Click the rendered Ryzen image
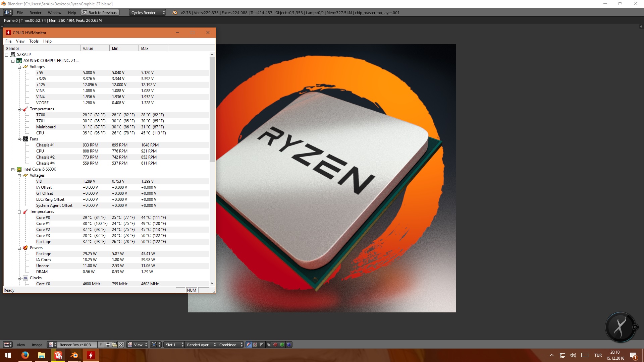 (322, 178)
